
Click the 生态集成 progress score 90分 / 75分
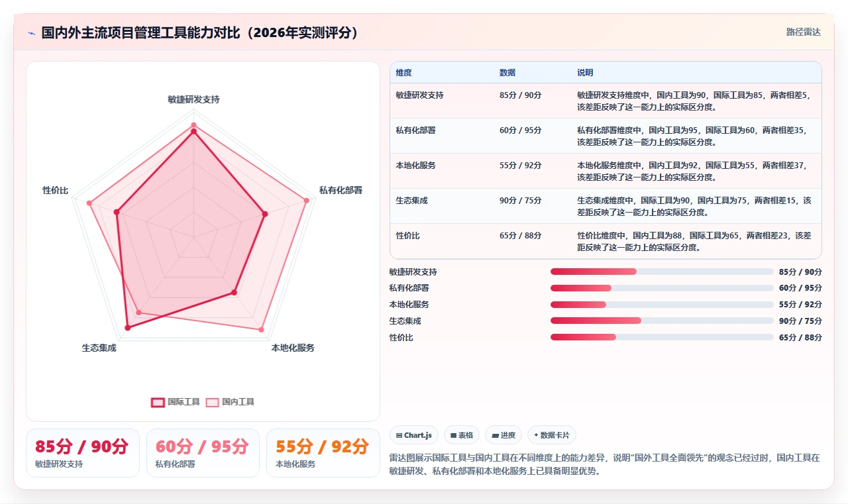pos(800,321)
